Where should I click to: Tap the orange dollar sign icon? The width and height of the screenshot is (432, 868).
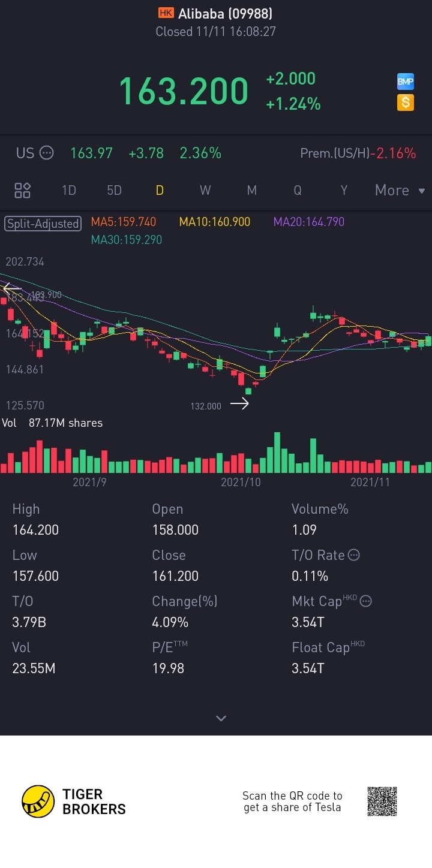[406, 103]
